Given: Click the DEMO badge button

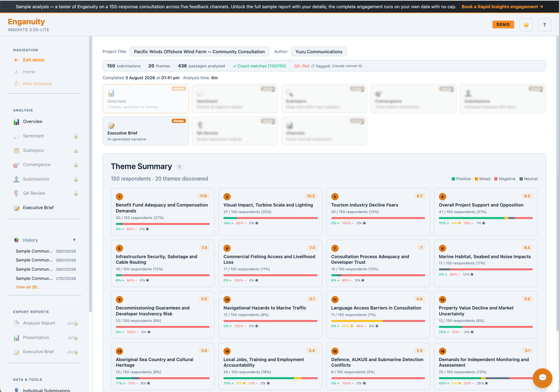Looking at the screenshot, I should (x=503, y=24).
